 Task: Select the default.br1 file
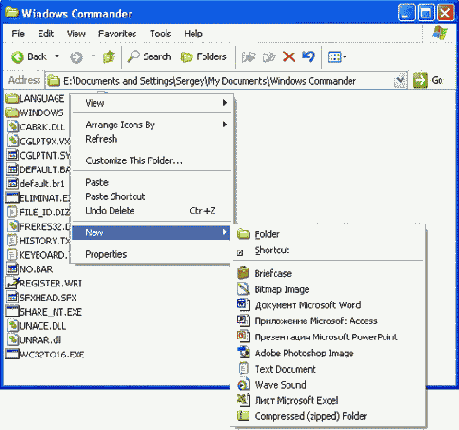click(35, 184)
